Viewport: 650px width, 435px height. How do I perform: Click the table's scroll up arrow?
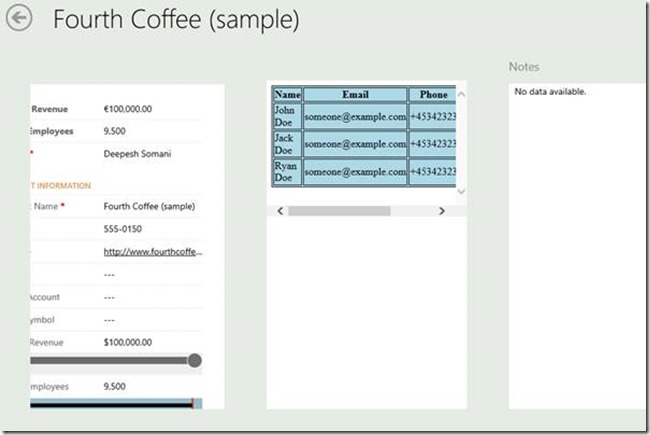(x=461, y=95)
